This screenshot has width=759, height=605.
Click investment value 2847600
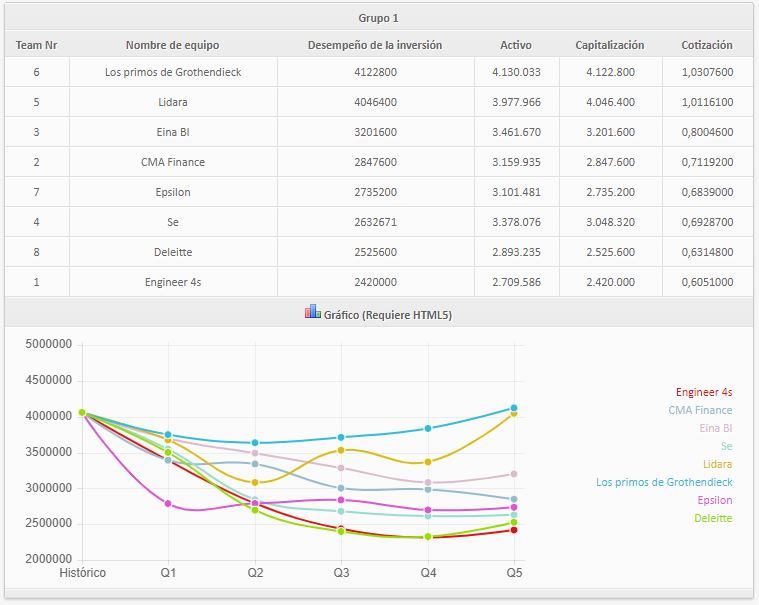click(x=375, y=162)
